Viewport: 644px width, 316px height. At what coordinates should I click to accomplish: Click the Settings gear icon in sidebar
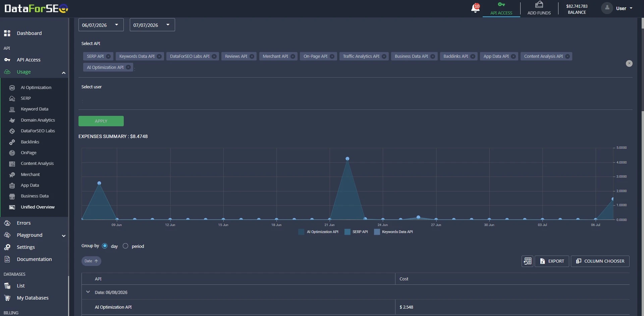click(x=7, y=247)
